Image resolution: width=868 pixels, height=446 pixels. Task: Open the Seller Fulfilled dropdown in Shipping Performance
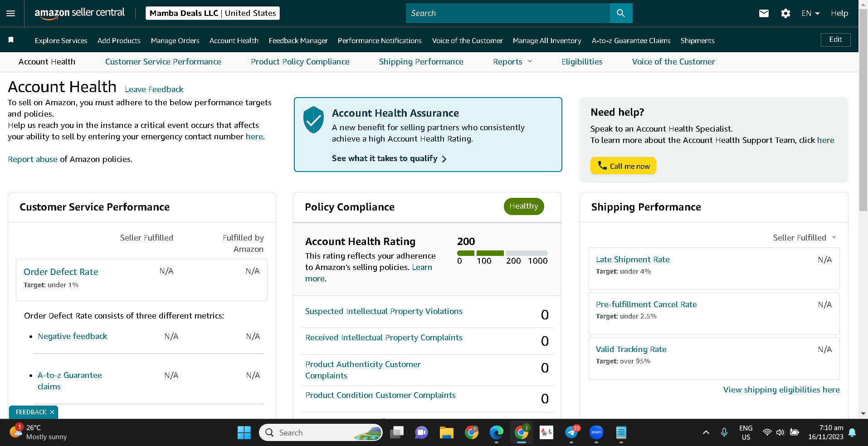point(805,238)
